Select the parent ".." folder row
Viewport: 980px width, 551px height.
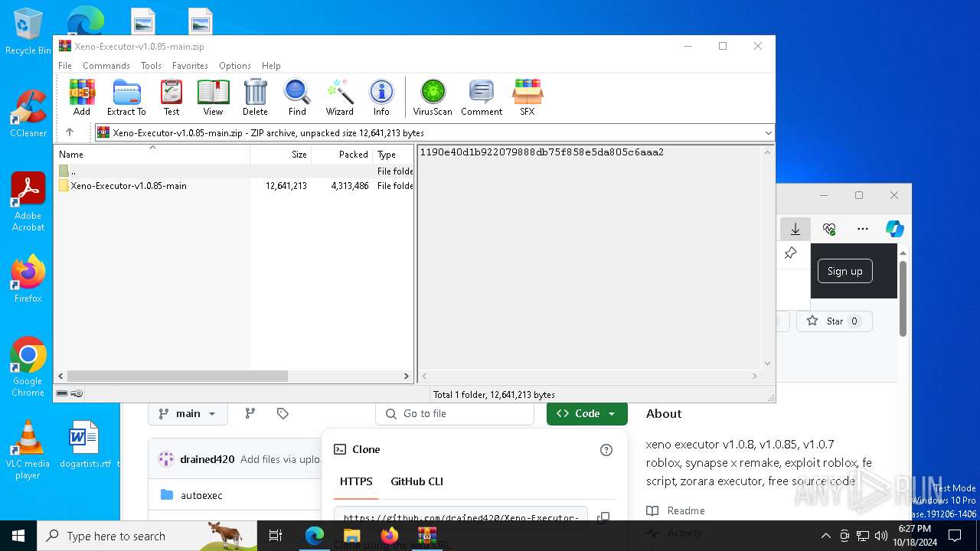coord(234,171)
